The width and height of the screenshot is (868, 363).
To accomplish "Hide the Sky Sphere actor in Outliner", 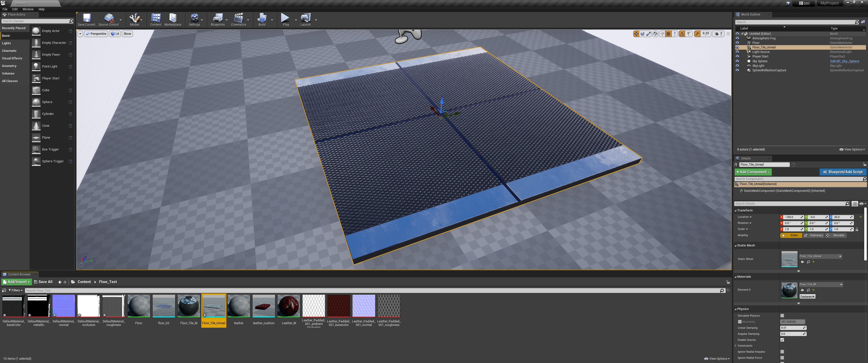I will point(737,61).
